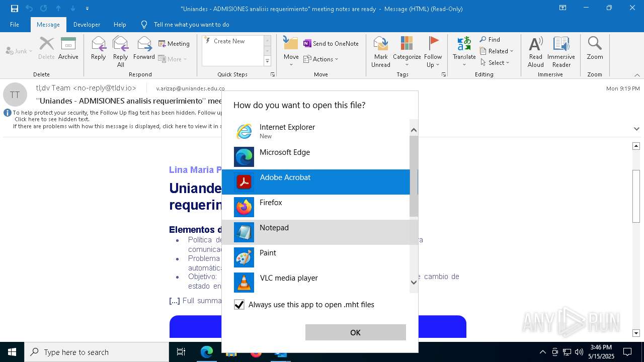644x362 pixels.
Task: Expand the Quick Steps gallery
Action: click(x=267, y=61)
